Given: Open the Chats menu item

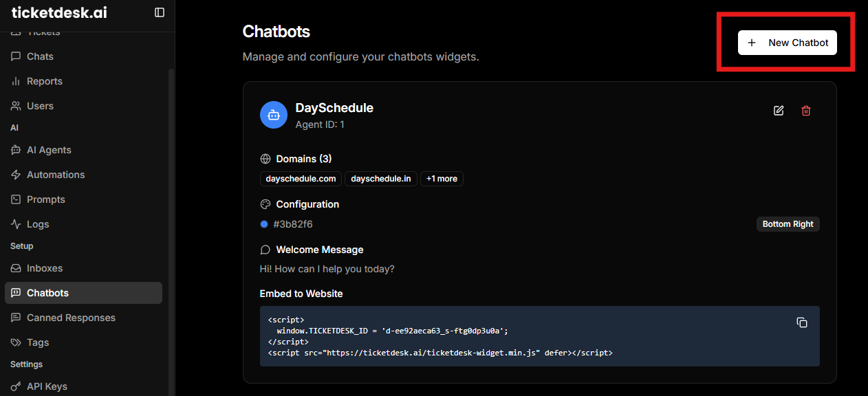Looking at the screenshot, I should tap(40, 56).
